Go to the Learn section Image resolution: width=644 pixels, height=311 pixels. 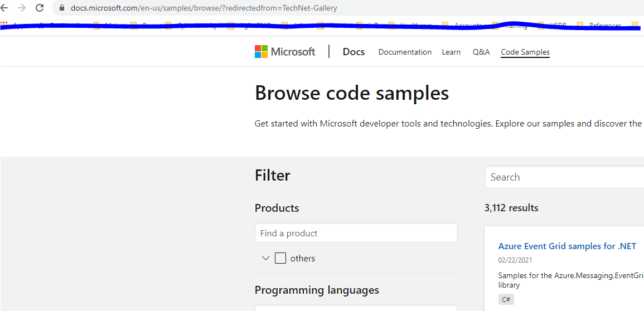click(451, 52)
